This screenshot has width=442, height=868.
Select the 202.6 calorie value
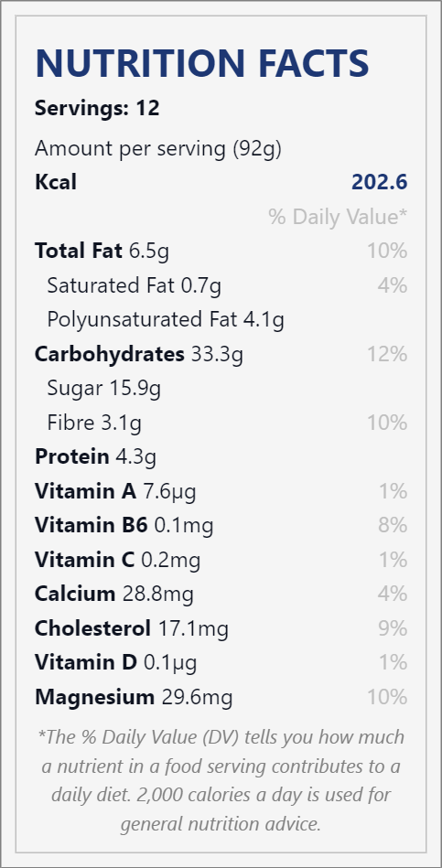(x=380, y=182)
